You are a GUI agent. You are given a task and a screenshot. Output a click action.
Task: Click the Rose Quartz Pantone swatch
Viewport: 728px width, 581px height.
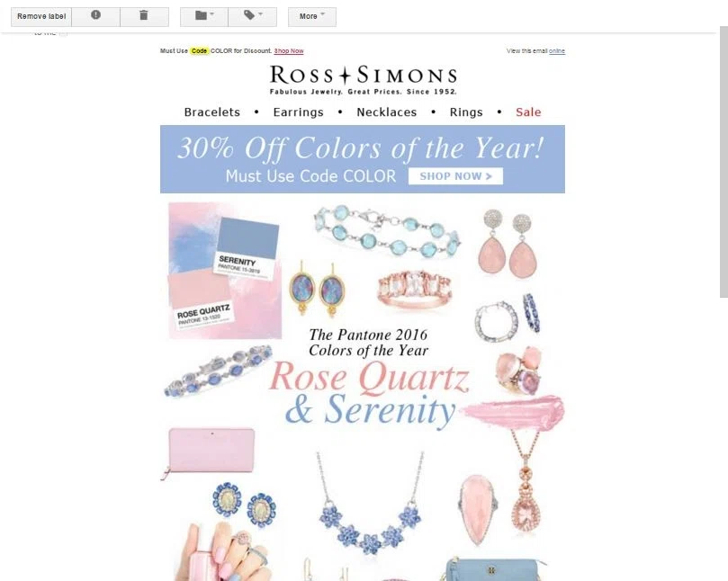tap(201, 299)
